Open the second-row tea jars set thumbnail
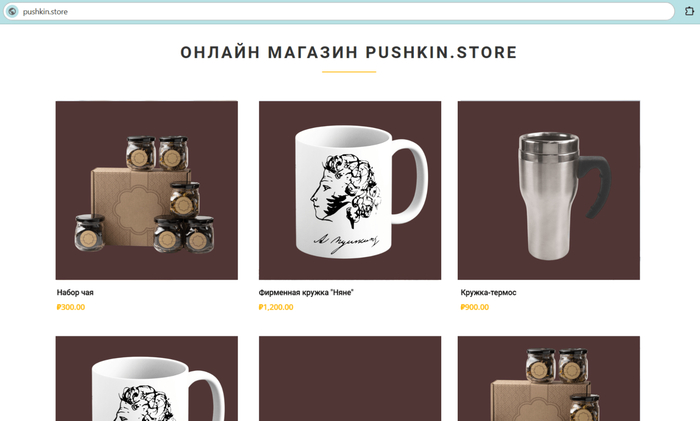Screen dimensions: 700x421 [x=549, y=379]
